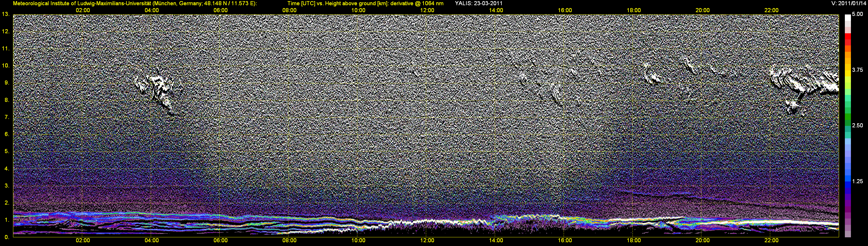
Task: Click the 'YALIS: 23-03-2011' date label
Action: 479,3
